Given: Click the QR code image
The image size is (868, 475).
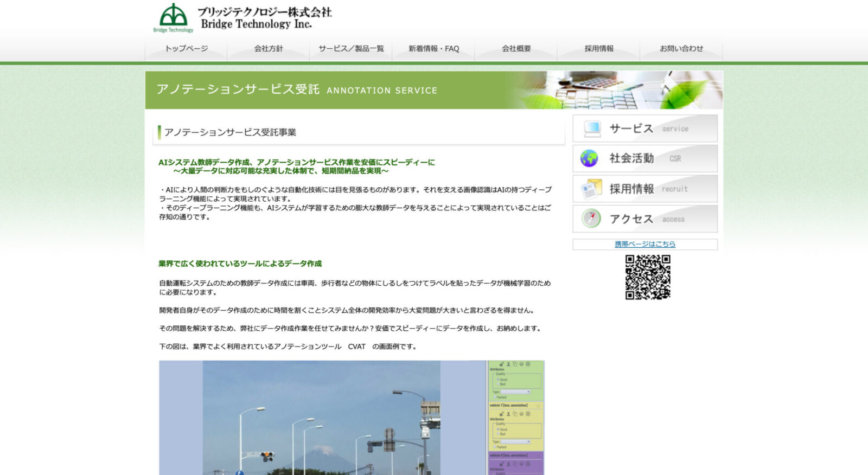Looking at the screenshot, I should (647, 277).
